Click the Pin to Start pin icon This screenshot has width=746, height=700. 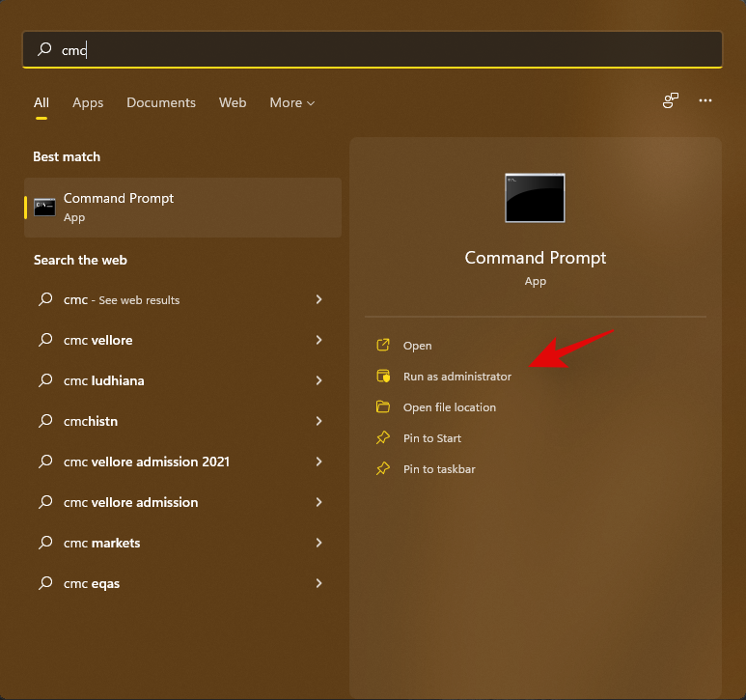(x=383, y=438)
